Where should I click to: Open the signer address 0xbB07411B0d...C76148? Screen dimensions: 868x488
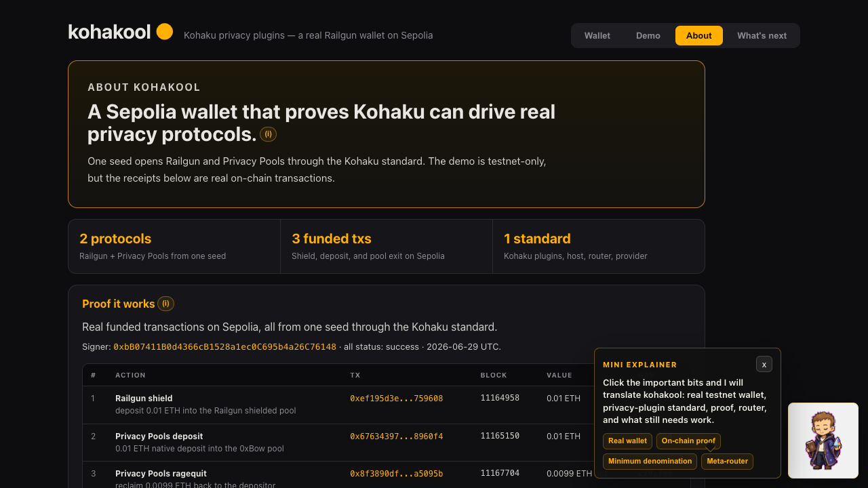[224, 346]
